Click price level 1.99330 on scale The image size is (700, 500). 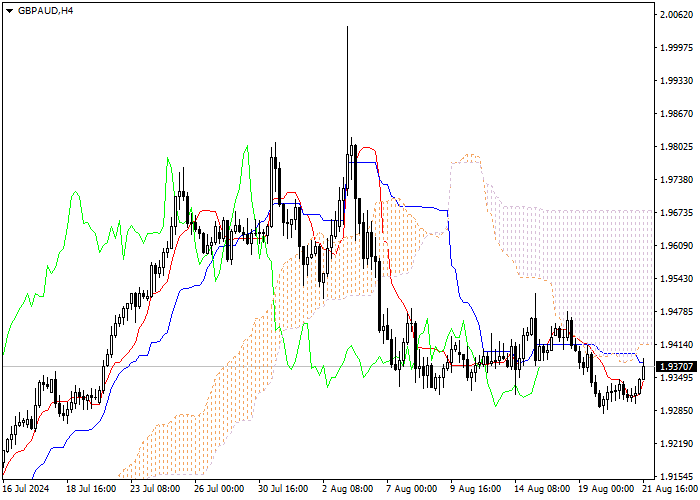coord(677,81)
